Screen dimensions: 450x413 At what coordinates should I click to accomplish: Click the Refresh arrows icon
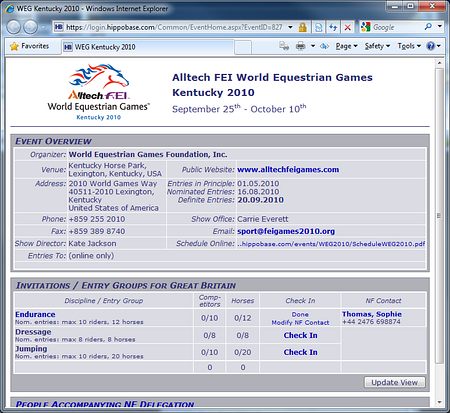333,27
